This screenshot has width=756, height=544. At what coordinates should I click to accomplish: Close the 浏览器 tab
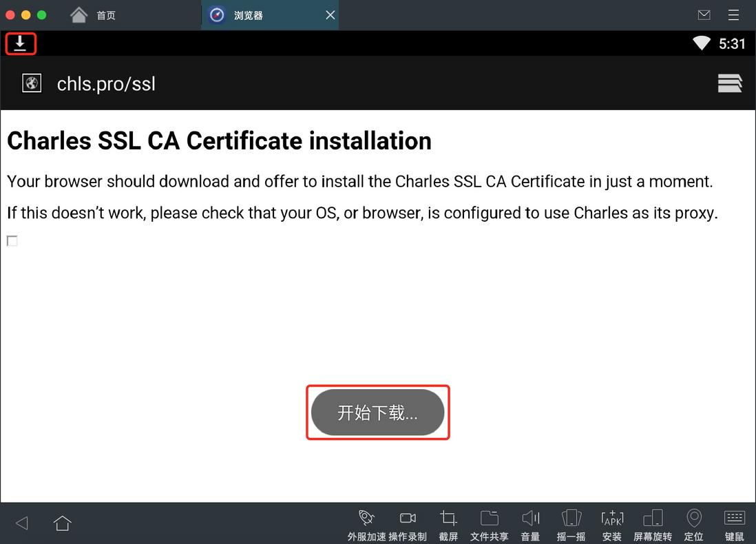pos(330,15)
